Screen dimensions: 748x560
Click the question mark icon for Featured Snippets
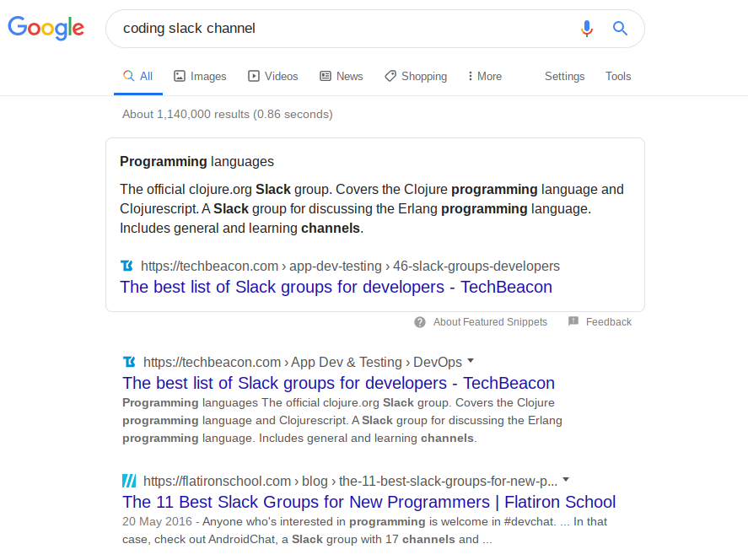420,322
